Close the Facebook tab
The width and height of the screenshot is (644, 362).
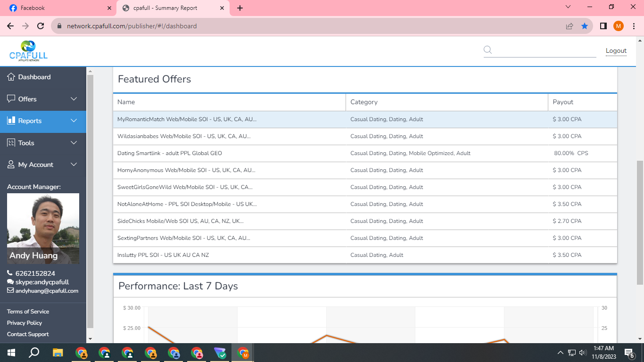tap(109, 8)
